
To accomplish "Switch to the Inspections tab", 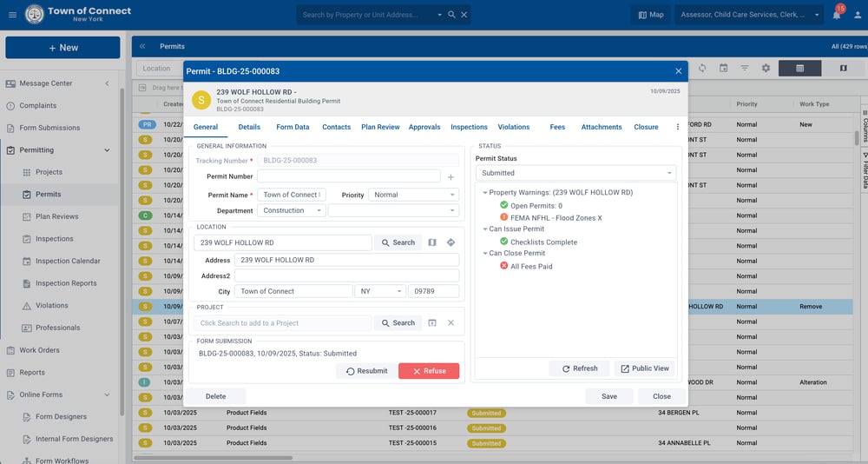I will (469, 127).
